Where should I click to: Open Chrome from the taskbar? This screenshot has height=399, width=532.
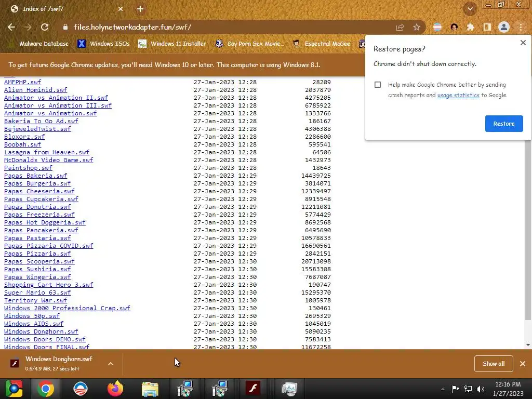click(x=46, y=389)
